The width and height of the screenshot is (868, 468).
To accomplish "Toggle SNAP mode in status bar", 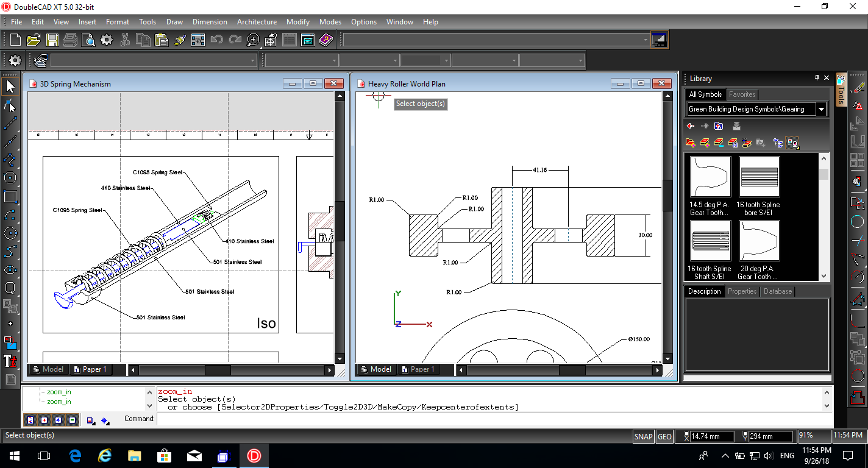I will click(x=643, y=436).
